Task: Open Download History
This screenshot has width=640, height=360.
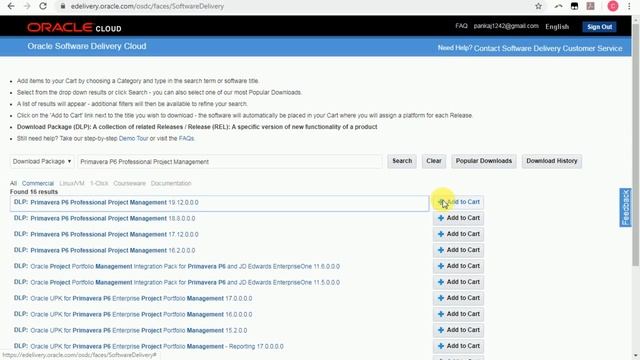Action: click(551, 161)
